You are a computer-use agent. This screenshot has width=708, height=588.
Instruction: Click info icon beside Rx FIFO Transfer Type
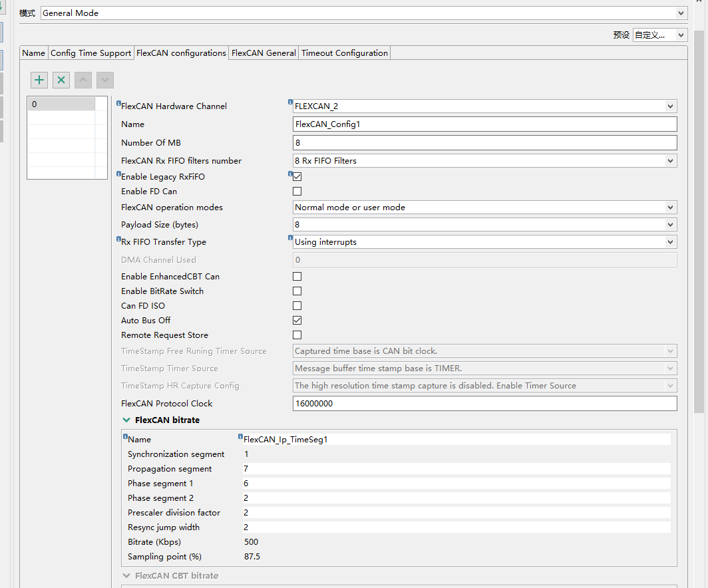click(118, 237)
